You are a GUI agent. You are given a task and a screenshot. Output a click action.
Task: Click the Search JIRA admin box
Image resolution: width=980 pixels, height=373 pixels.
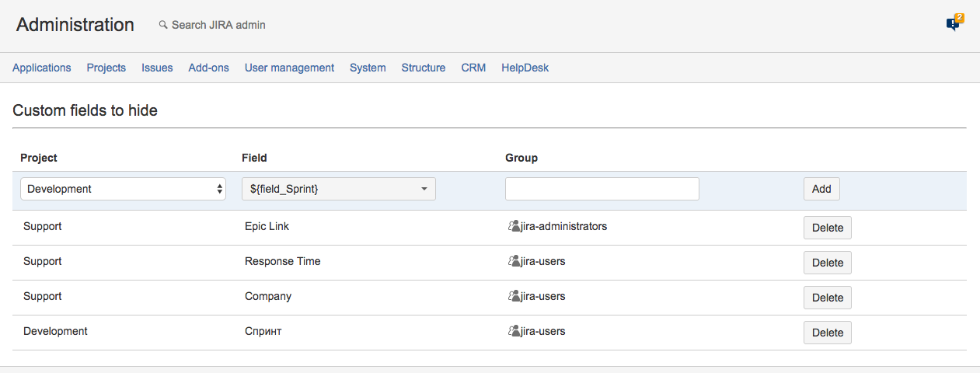tap(218, 25)
